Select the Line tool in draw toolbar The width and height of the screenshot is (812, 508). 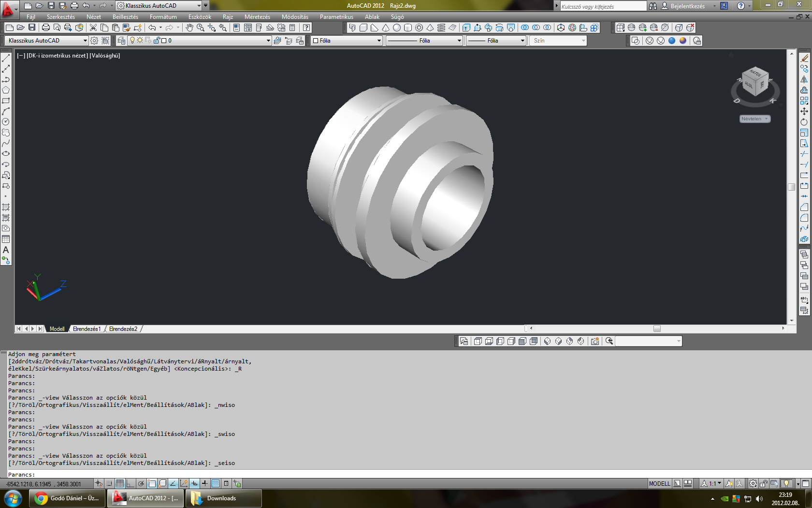[6, 58]
